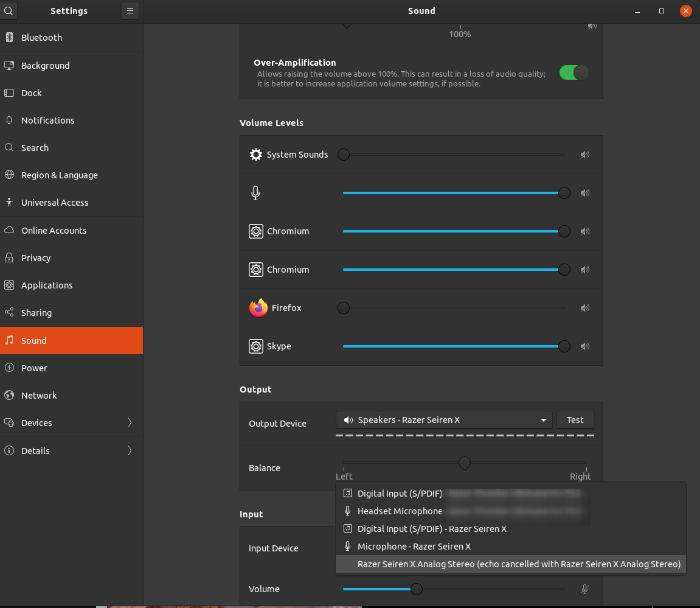Click the hamburger menu icon in Settings titlebar
The image size is (700, 608).
tap(130, 10)
